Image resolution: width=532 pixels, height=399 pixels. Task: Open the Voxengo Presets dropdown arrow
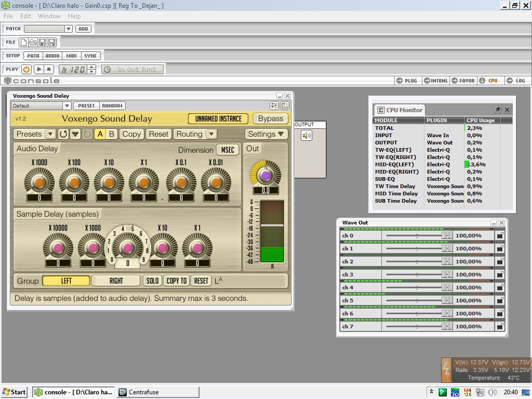tap(50, 135)
